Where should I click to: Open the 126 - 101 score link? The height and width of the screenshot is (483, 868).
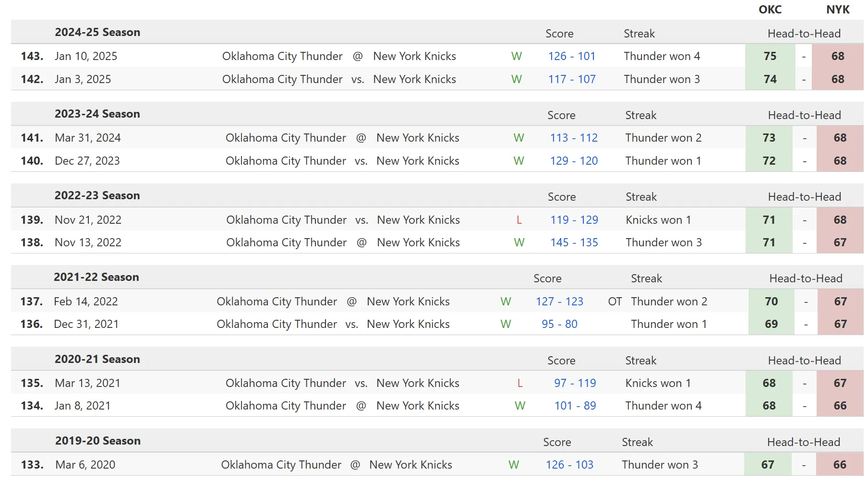[x=571, y=56]
